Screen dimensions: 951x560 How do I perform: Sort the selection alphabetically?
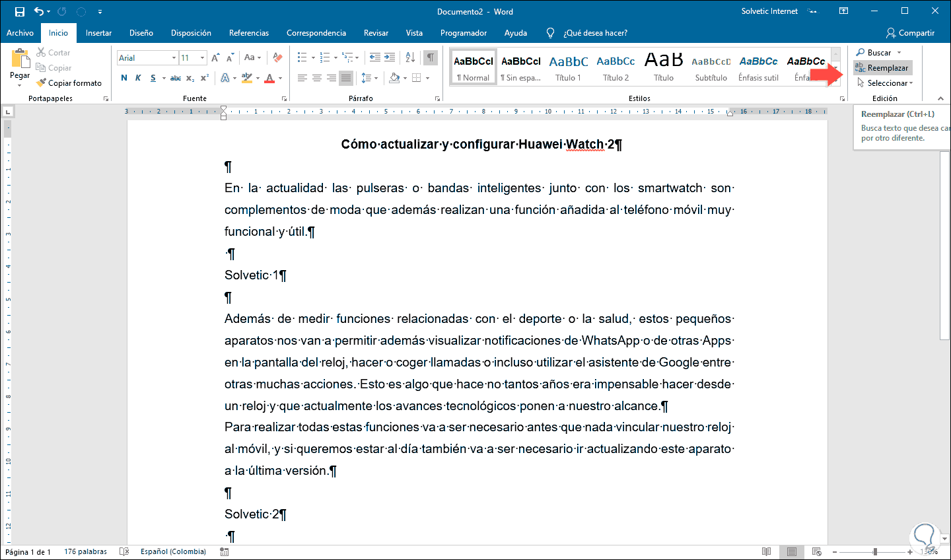point(410,57)
